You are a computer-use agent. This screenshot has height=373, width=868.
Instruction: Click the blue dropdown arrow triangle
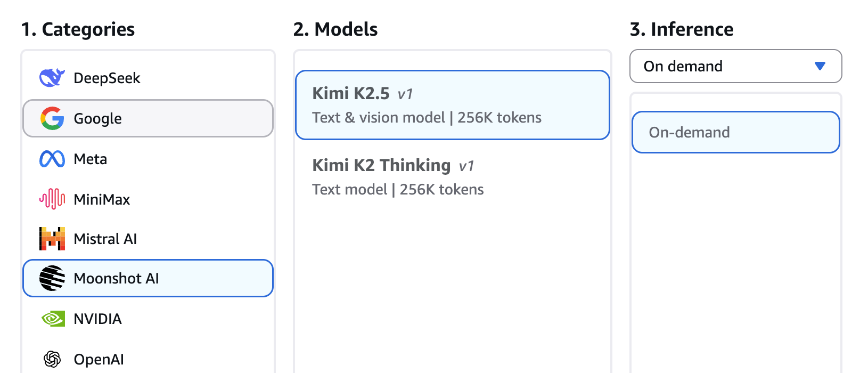820,66
